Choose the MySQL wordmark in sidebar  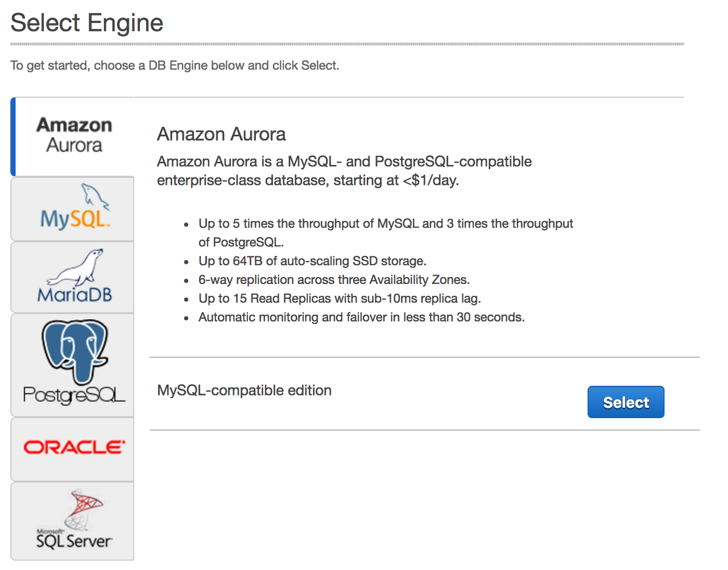tap(75, 219)
